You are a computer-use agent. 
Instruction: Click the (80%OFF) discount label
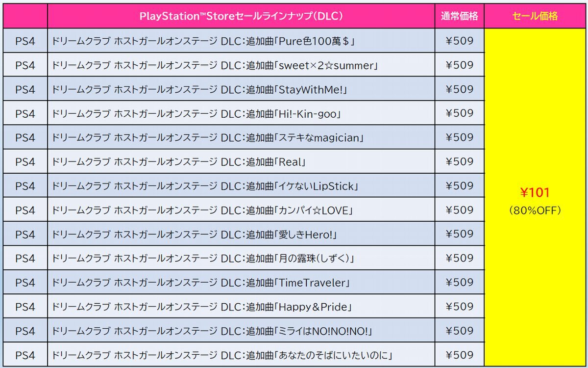click(535, 210)
